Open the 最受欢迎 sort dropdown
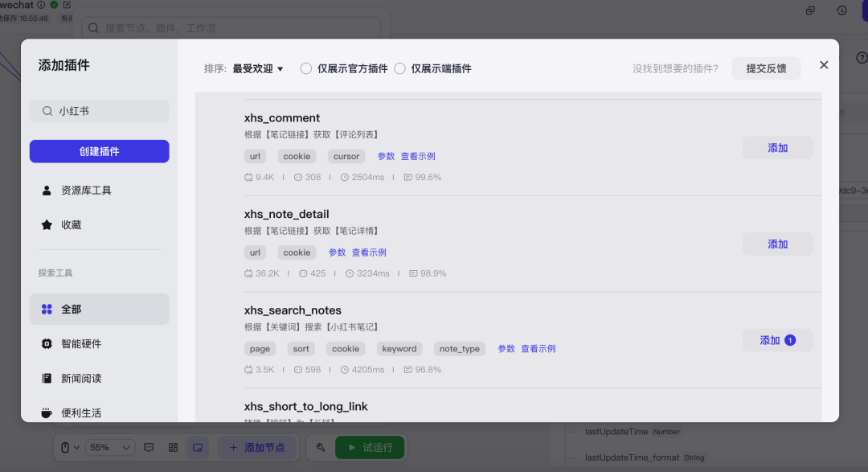Viewport: 868px width, 472px height. [258, 69]
